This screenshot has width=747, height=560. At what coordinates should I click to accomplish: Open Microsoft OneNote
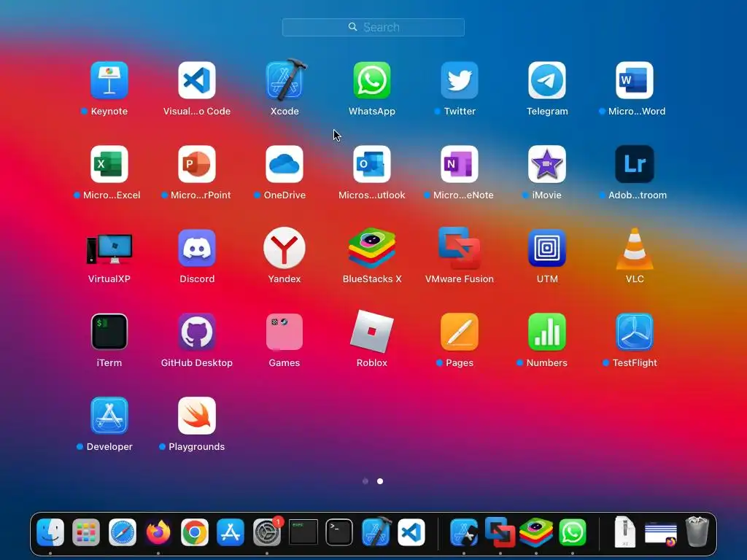(460, 164)
